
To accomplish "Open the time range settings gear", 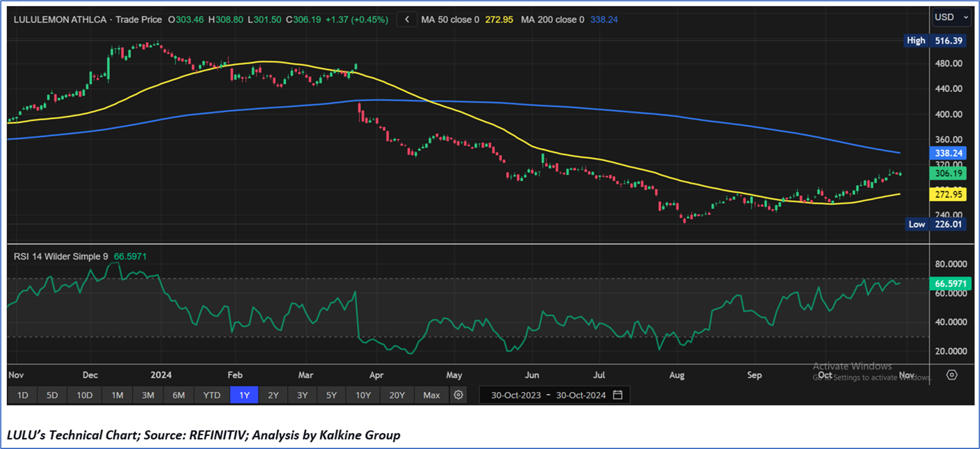I will (x=458, y=395).
